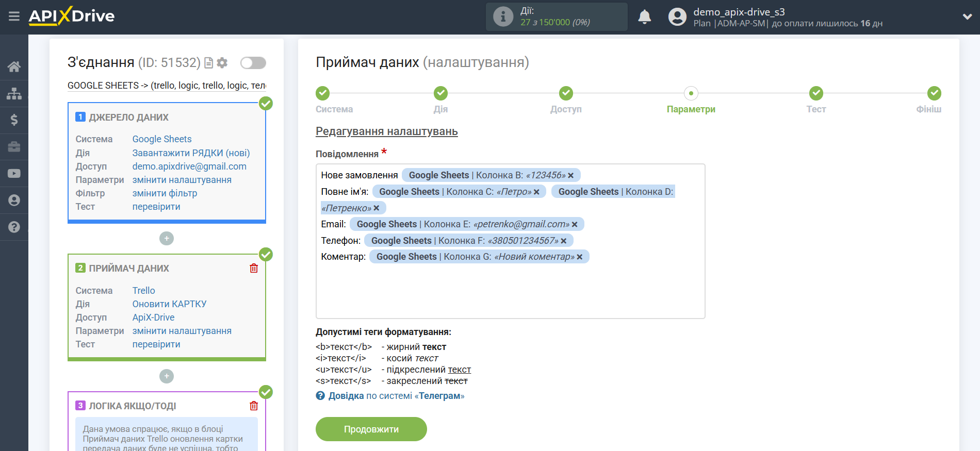Toggle the connection on/off switch

[253, 63]
